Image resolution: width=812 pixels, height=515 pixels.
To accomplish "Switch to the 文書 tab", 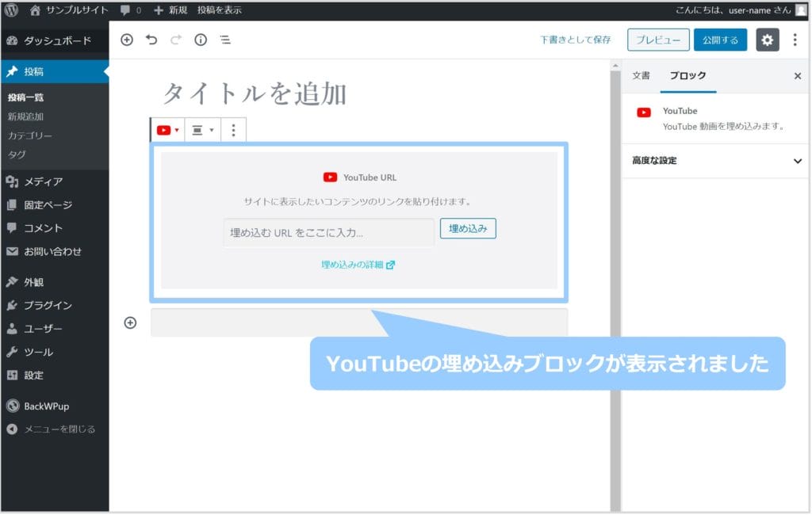I will point(641,75).
